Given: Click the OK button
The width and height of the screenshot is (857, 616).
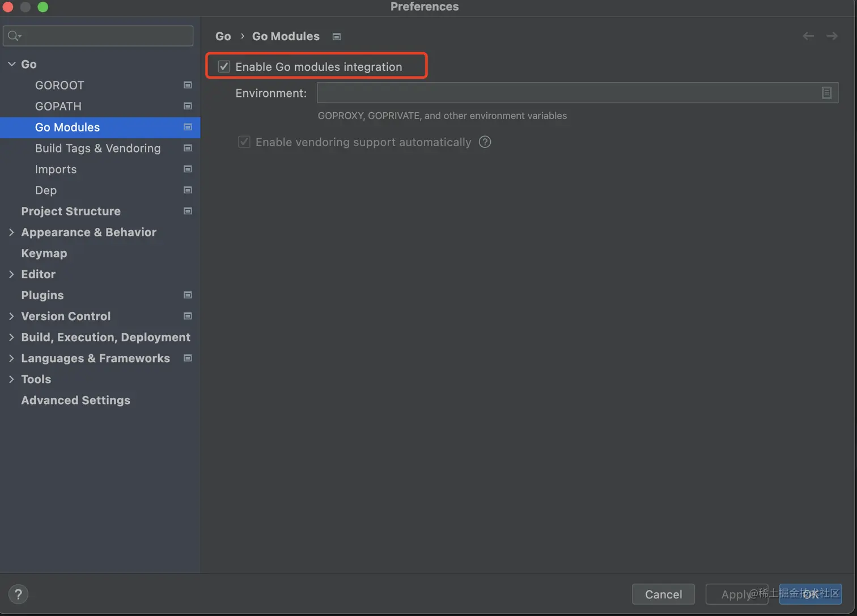Looking at the screenshot, I should pyautogui.click(x=811, y=594).
